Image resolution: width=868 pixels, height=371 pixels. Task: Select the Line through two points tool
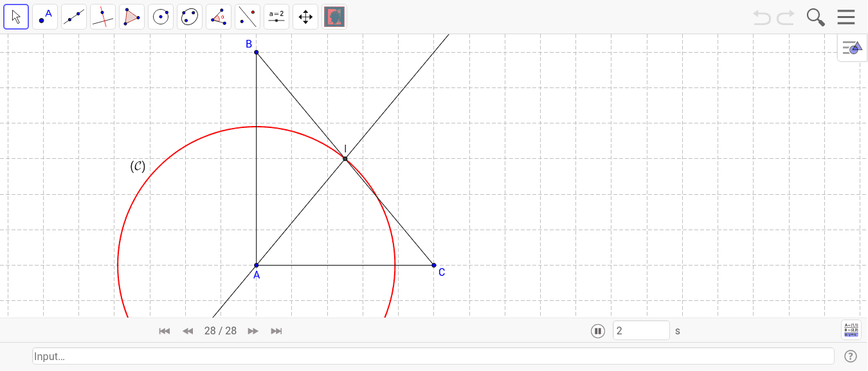click(x=74, y=17)
